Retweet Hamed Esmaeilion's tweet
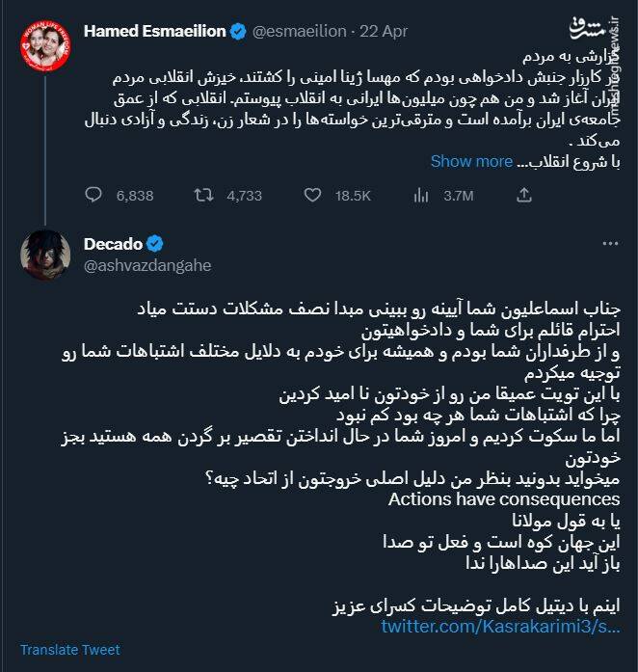 [203, 196]
